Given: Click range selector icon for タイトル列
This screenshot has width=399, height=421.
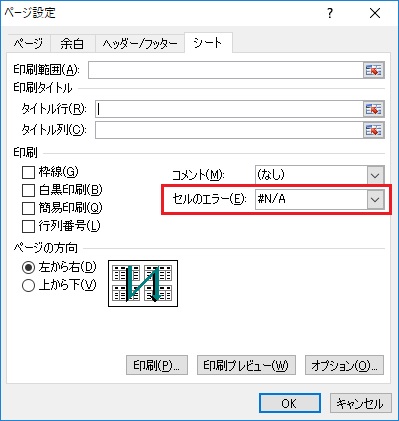Looking at the screenshot, I should (374, 130).
